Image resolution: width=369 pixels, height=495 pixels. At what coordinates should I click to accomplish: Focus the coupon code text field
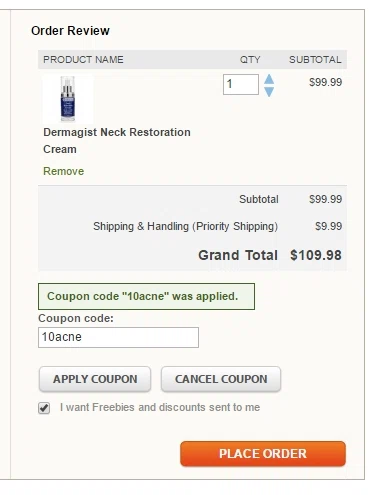pos(118,337)
